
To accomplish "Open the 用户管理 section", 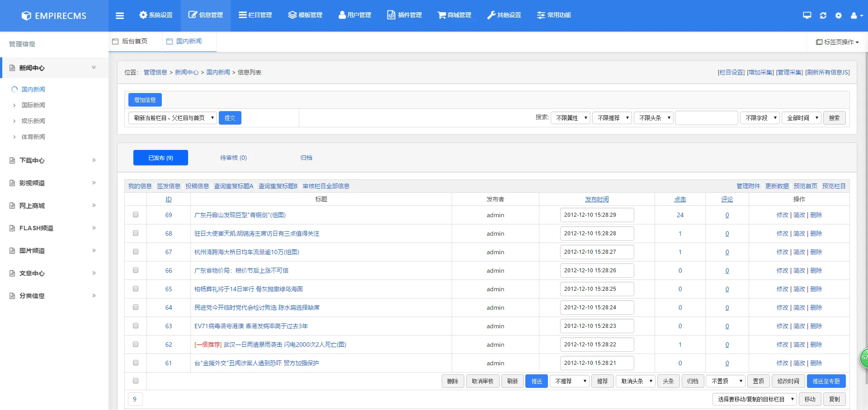I will 354,15.
